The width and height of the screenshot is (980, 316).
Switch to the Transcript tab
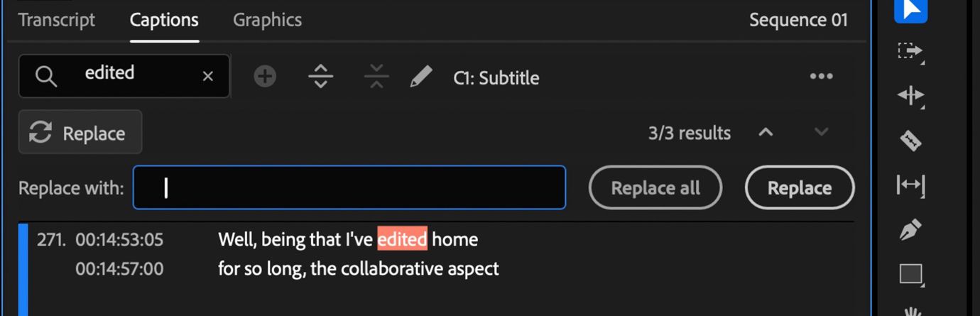[x=57, y=20]
